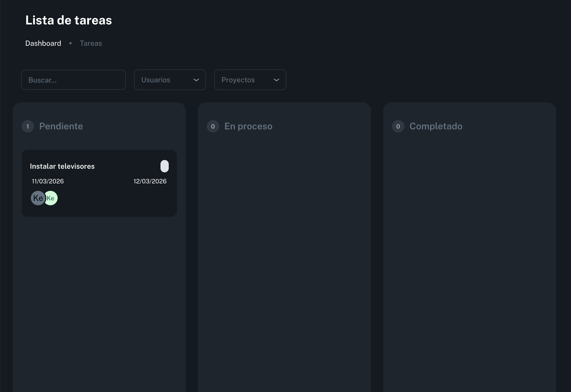
Task: Click the start date 11/03/2026 on the card
Action: point(47,181)
